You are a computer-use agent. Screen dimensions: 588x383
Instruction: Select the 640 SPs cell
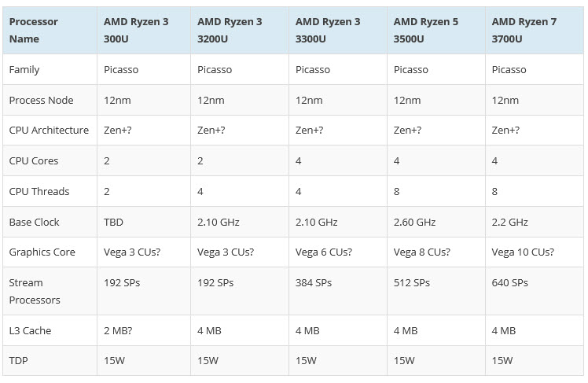pyautogui.click(x=509, y=282)
